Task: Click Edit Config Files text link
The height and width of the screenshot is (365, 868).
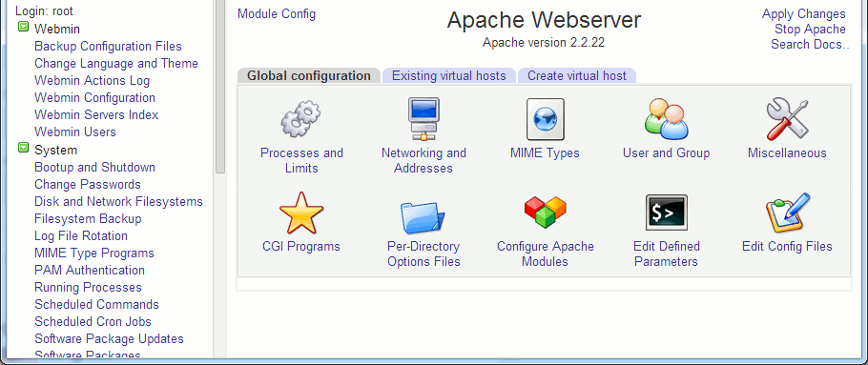Action: pyautogui.click(x=787, y=246)
